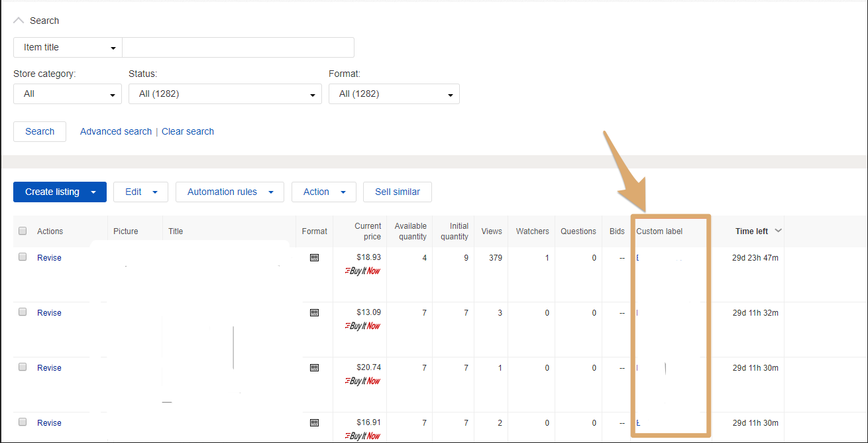Click the search text input field

[238, 48]
